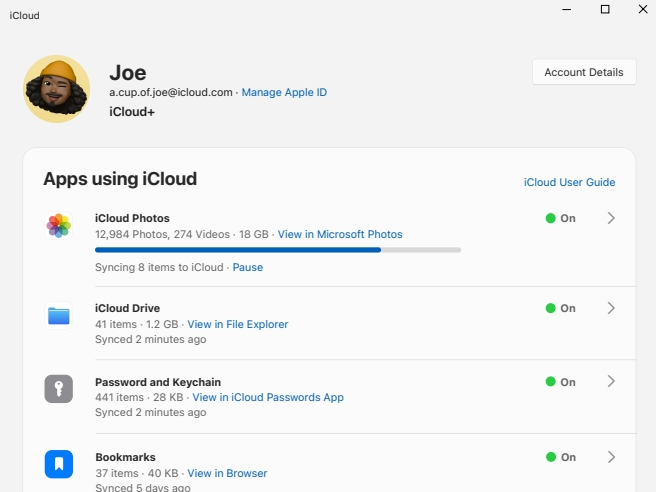The width and height of the screenshot is (656, 492).
Task: Click the 41 items · 1.2 GB text
Action: pyautogui.click(x=137, y=324)
